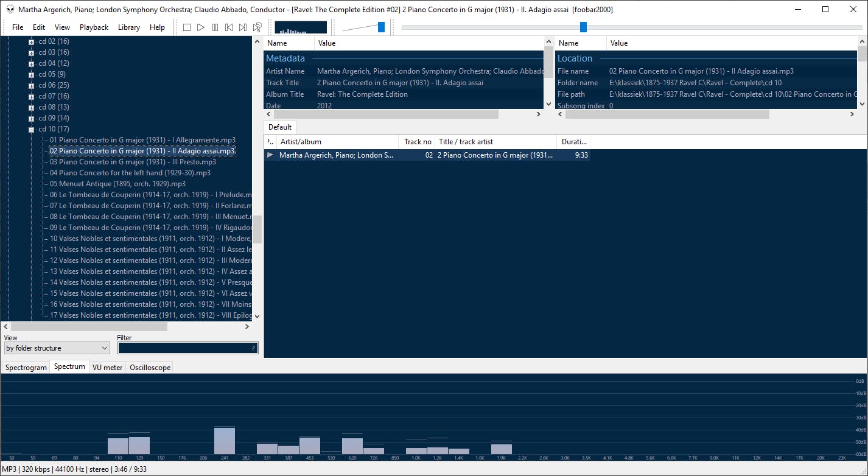Click the right scroll arrow under the Location panel
Image resolution: width=868 pixels, height=476 pixels.
[852, 114]
